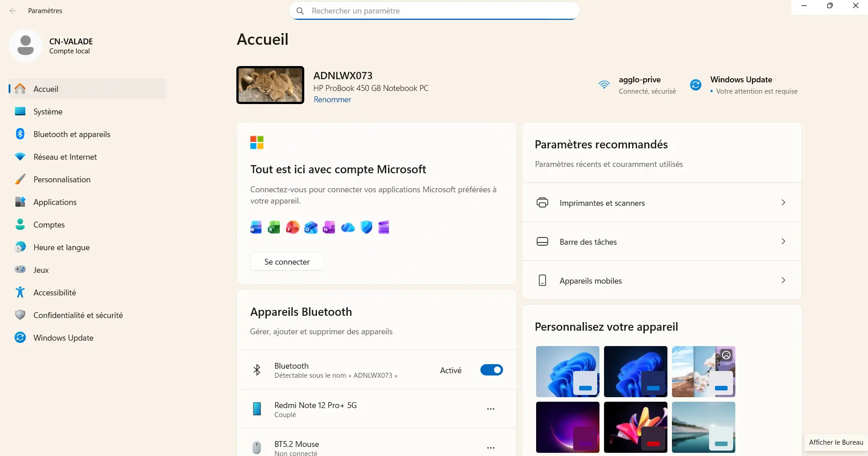Turn off the Bluetooth toggle switch
This screenshot has width=868, height=456.
pos(491,370)
